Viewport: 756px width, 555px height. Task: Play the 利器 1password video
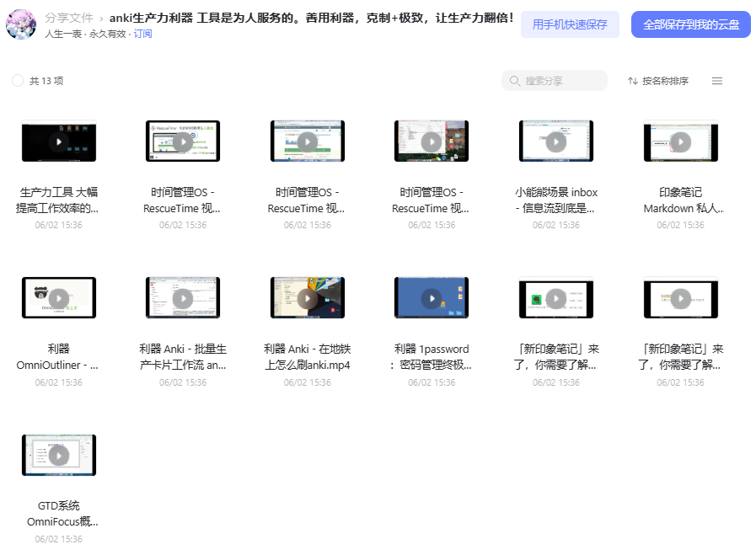tap(432, 299)
